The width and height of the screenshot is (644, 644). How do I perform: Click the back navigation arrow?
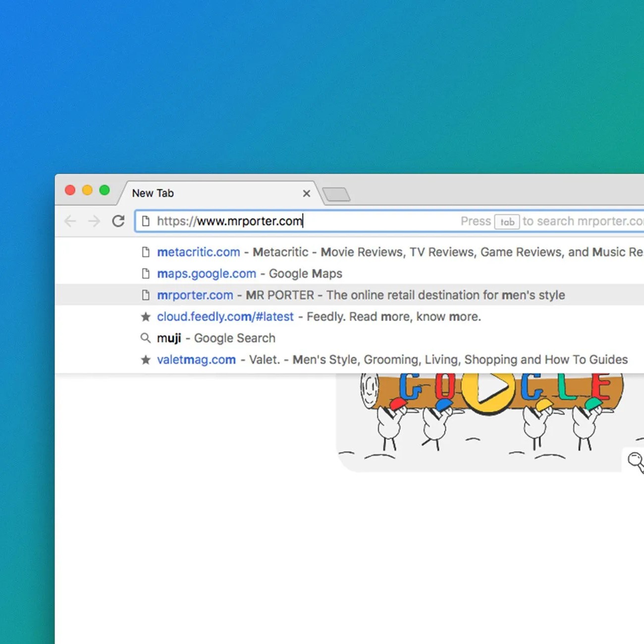pyautogui.click(x=70, y=221)
